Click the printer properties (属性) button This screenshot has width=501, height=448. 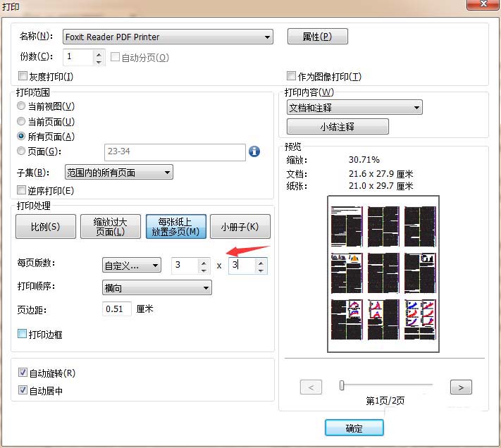[317, 37]
